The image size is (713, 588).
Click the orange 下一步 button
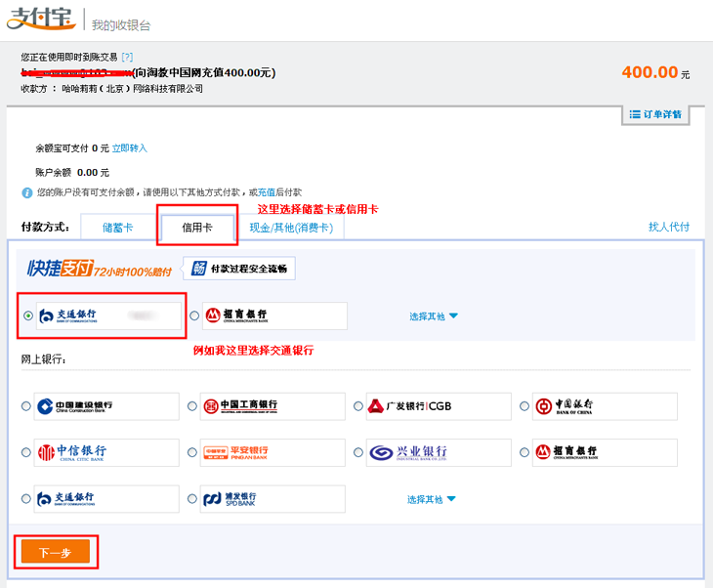[55, 553]
